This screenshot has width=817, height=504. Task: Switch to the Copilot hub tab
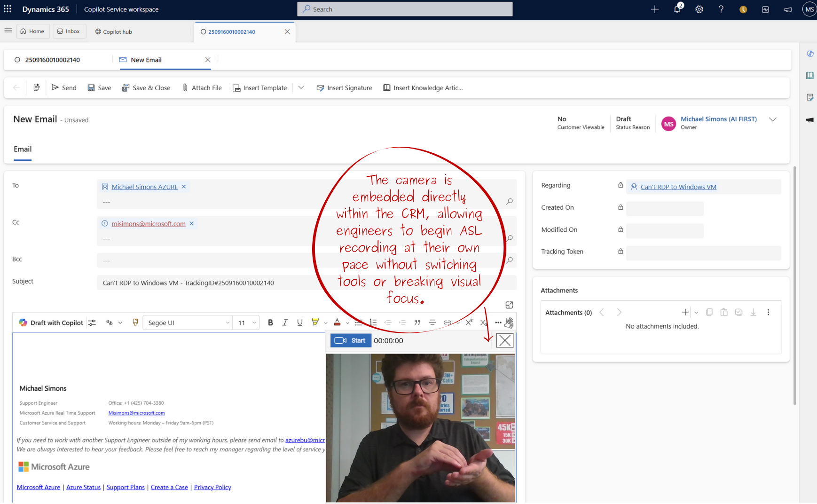[x=113, y=31]
